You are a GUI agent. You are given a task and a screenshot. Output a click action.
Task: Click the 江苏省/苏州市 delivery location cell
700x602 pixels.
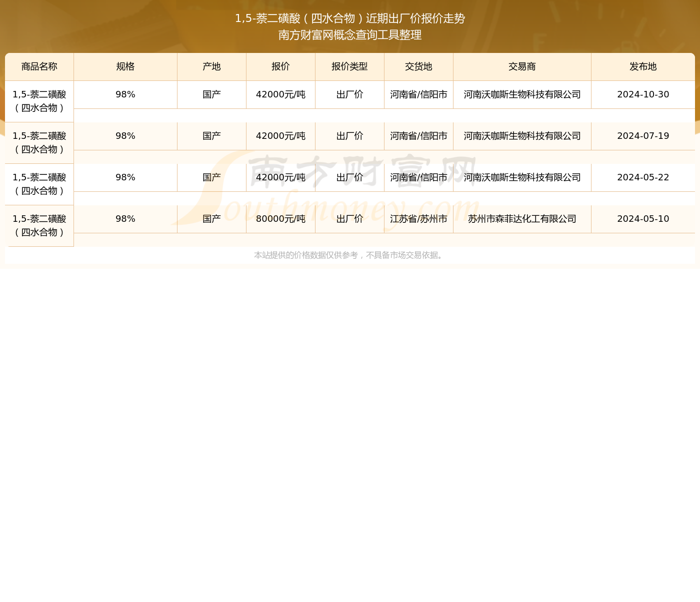(419, 219)
